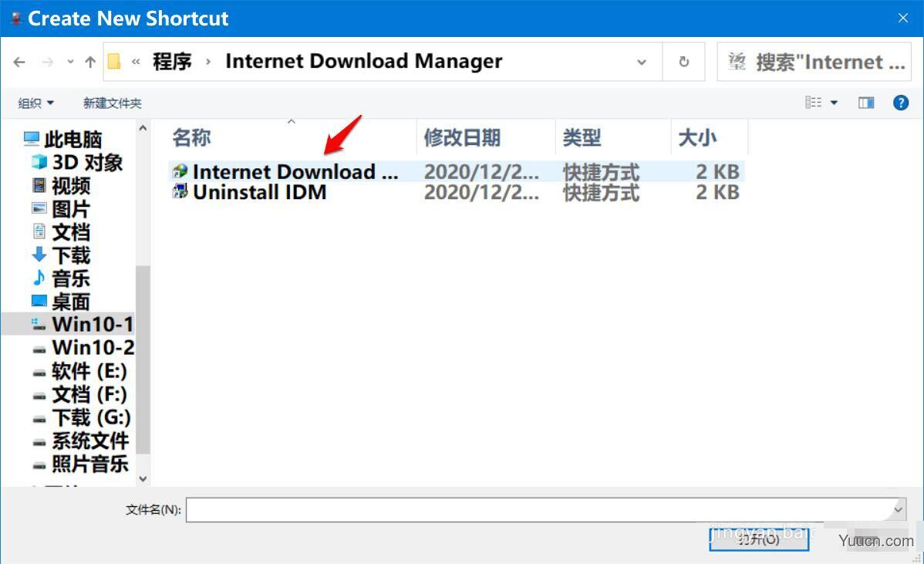
Task: Refresh the current folder view
Action: point(683,62)
